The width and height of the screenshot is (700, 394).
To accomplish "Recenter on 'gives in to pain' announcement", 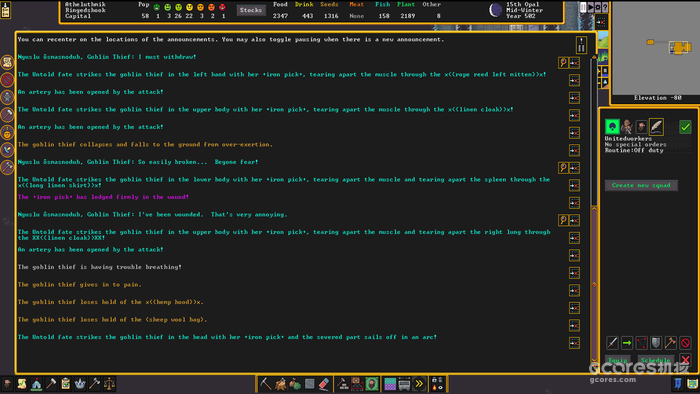I will [575, 290].
